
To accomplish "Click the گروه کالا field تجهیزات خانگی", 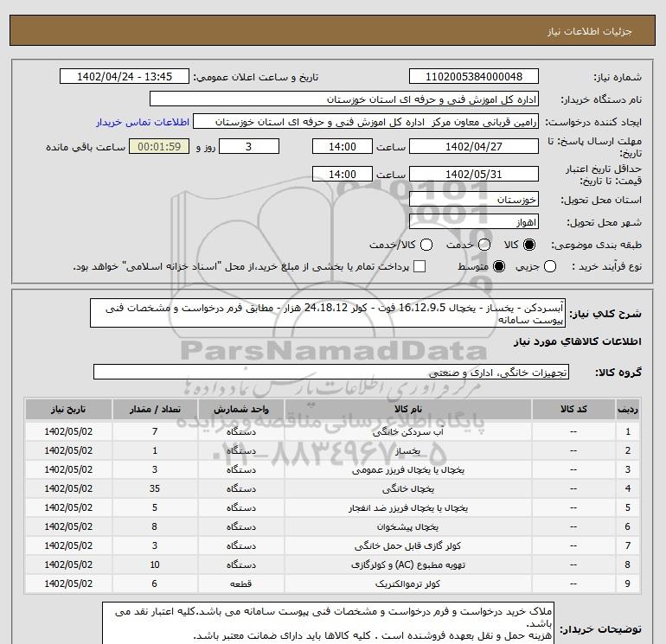I will point(331,373).
